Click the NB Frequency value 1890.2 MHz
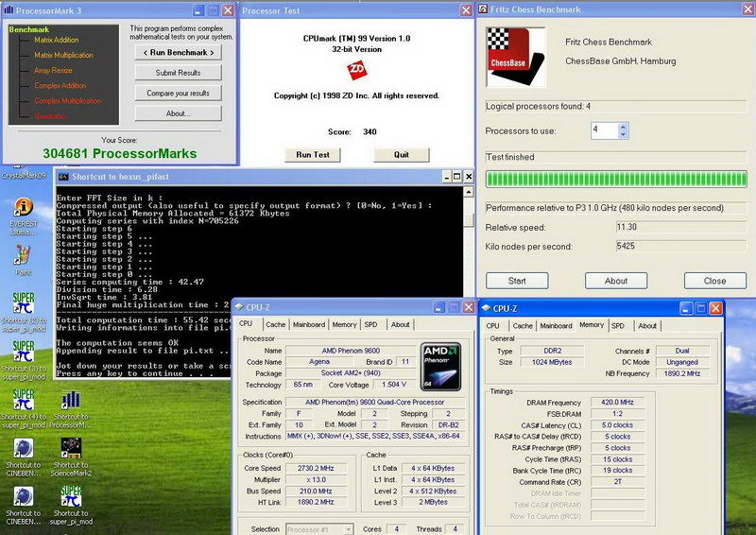The image size is (756, 535). click(x=681, y=373)
